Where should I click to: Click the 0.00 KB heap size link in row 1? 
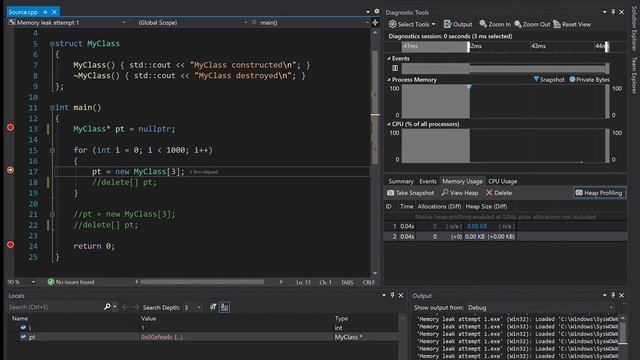pos(476,226)
